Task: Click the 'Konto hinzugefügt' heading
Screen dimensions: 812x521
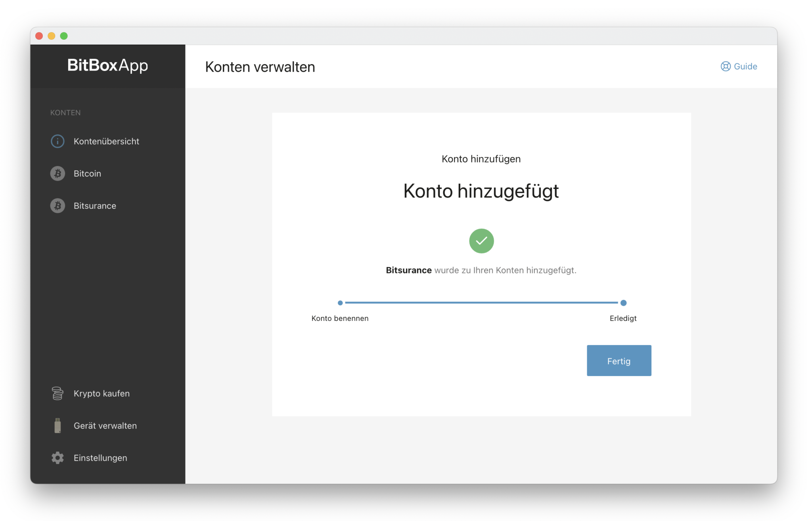Action: click(481, 191)
